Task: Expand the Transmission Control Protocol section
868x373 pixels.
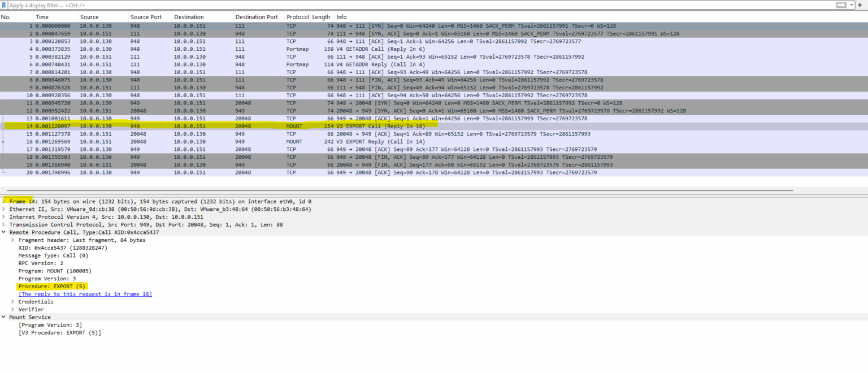Action: click(3, 224)
